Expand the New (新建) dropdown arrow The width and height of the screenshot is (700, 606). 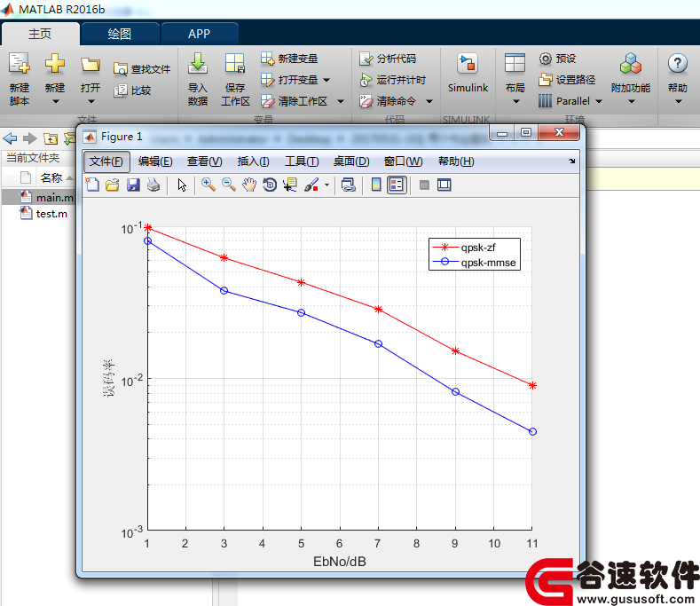(x=55, y=101)
